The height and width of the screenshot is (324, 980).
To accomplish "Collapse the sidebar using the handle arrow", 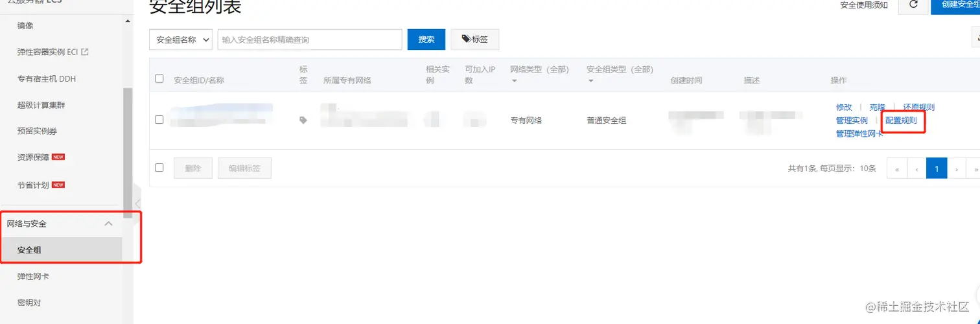I will click(x=137, y=203).
